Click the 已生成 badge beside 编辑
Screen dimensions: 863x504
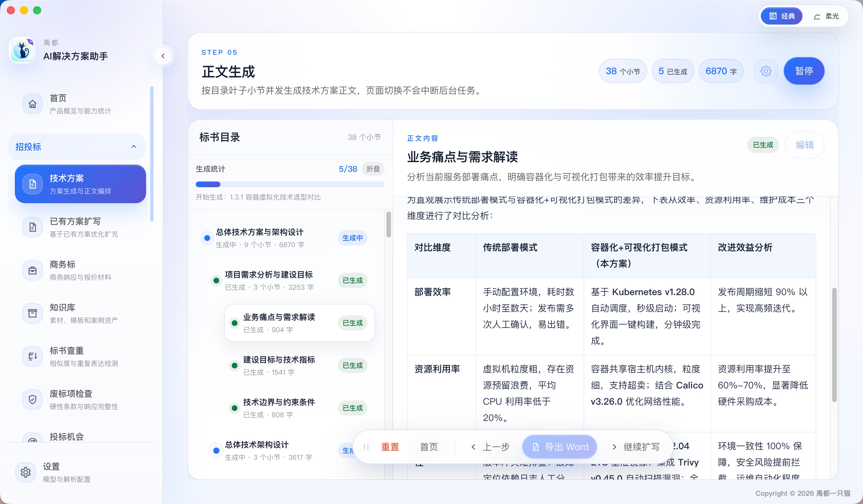coord(763,145)
